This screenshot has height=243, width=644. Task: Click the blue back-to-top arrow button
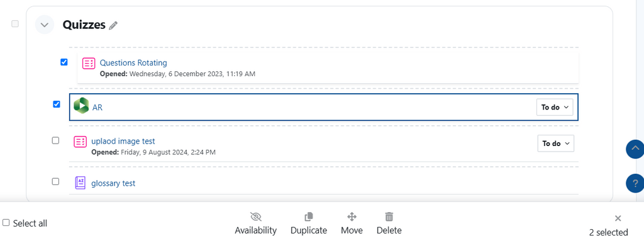click(x=635, y=149)
